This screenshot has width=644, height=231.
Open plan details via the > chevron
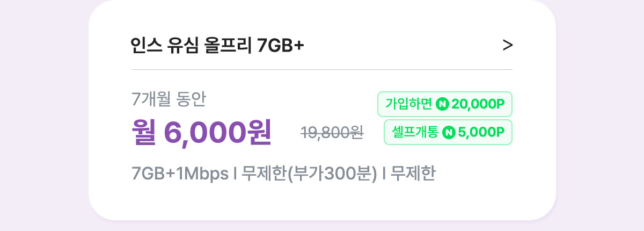click(507, 46)
